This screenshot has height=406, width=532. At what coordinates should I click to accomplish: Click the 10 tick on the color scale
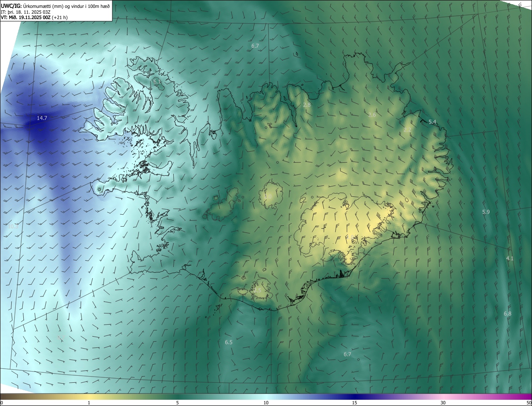click(x=266, y=403)
